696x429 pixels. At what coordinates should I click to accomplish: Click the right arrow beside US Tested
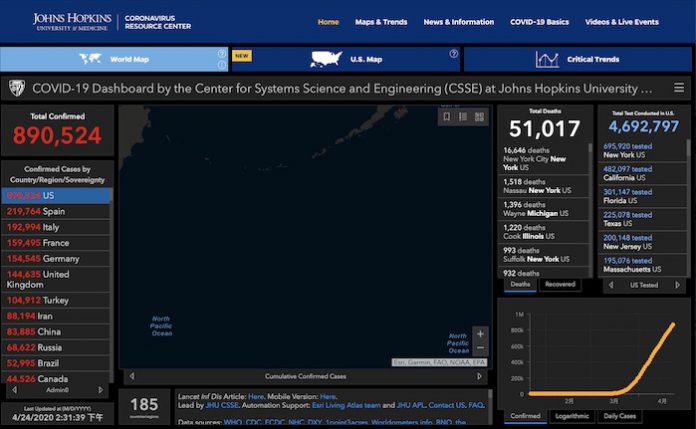[x=677, y=285]
